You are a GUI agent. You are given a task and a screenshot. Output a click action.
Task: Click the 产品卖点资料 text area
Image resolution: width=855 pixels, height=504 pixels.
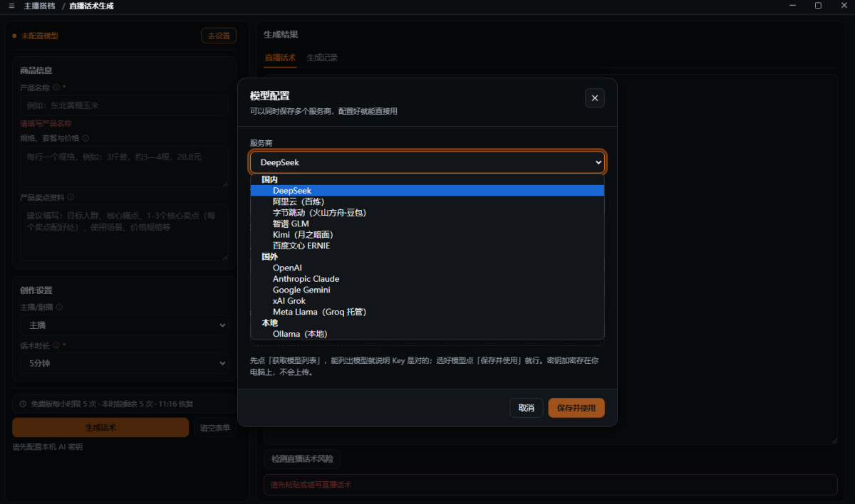124,232
